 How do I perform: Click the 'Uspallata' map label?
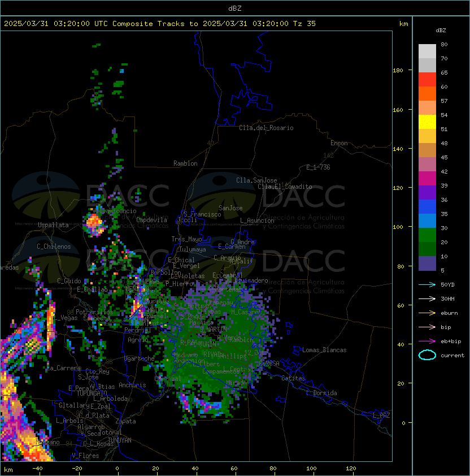(x=53, y=225)
